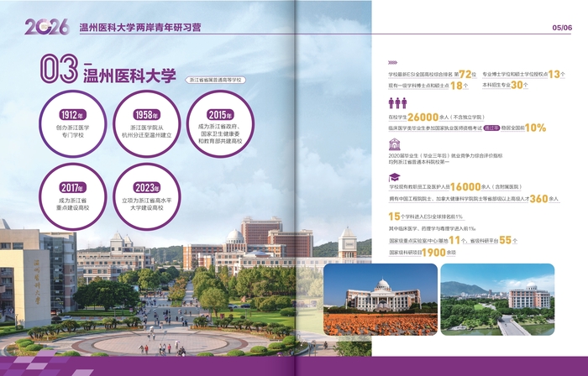Click the number 18 for 一级学科博士点和硕士点

(x=456, y=86)
